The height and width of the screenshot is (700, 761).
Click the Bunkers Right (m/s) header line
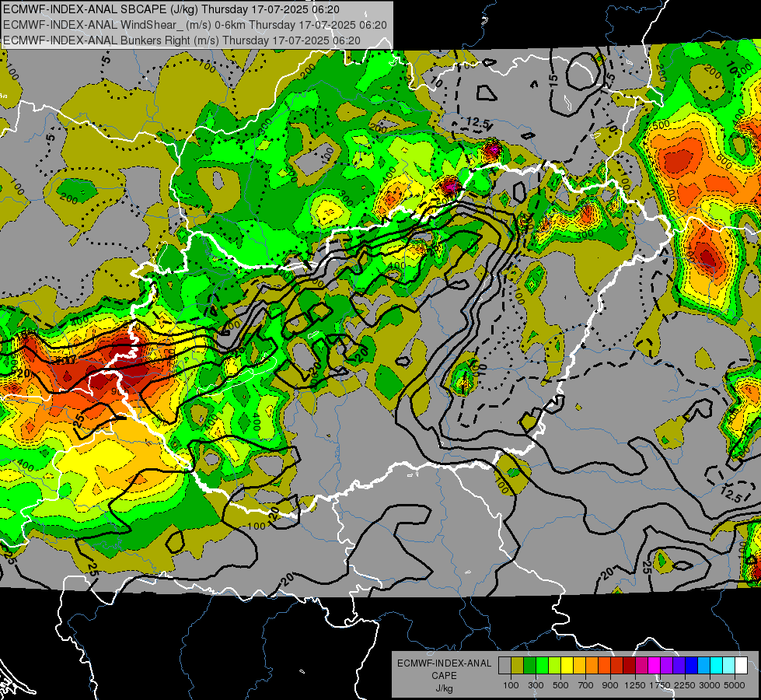[182, 40]
